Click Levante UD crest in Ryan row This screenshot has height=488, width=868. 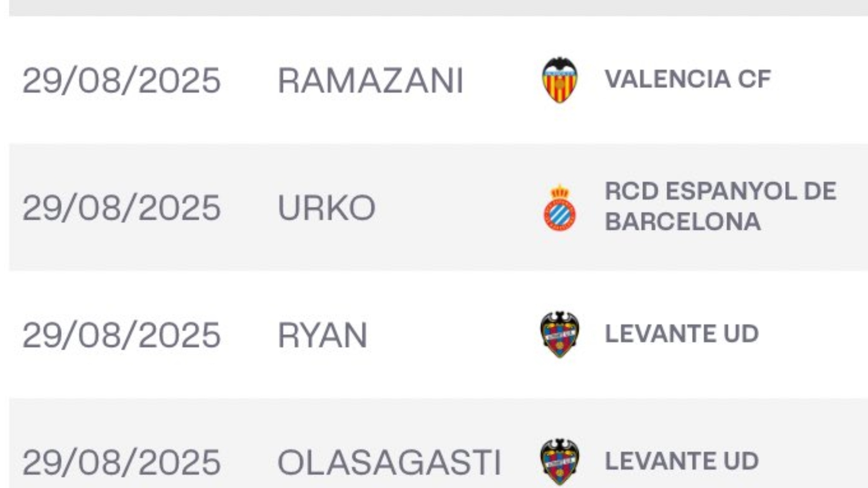(559, 334)
